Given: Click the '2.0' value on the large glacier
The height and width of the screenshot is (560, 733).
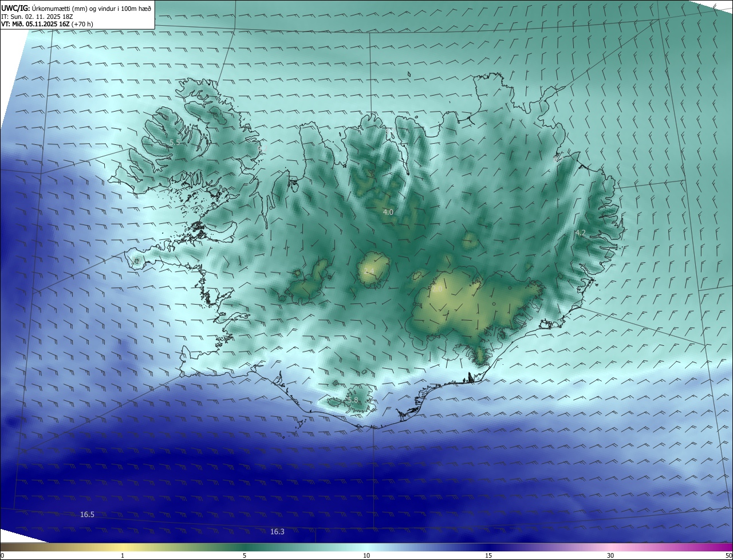Looking at the screenshot, I should coord(437,289).
